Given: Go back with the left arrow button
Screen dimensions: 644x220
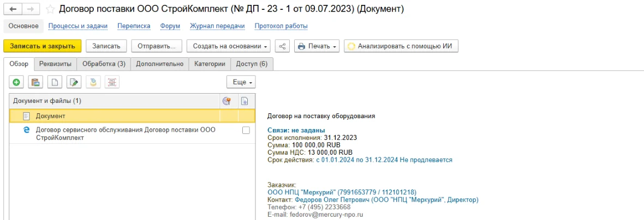Looking at the screenshot, I should [x=13, y=9].
